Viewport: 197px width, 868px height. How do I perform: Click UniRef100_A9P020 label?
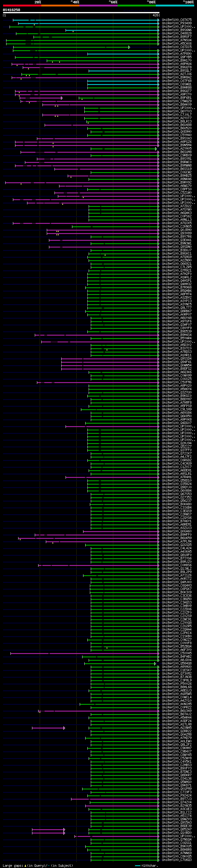pyautogui.click(x=176, y=386)
